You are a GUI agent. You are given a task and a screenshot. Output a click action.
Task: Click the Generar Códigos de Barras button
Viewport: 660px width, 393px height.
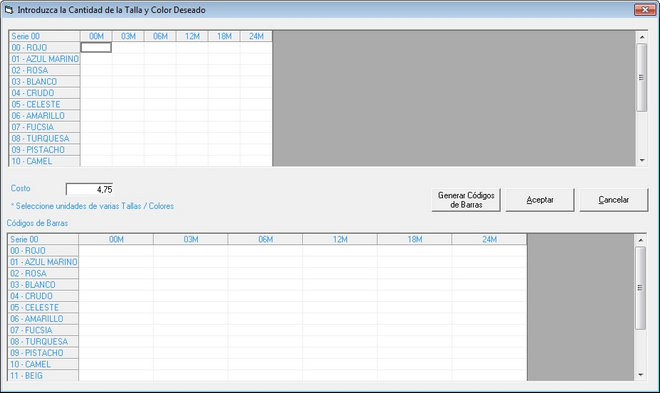coord(466,200)
